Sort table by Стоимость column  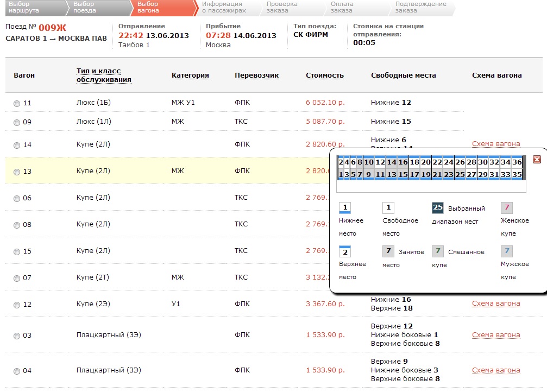[324, 75]
